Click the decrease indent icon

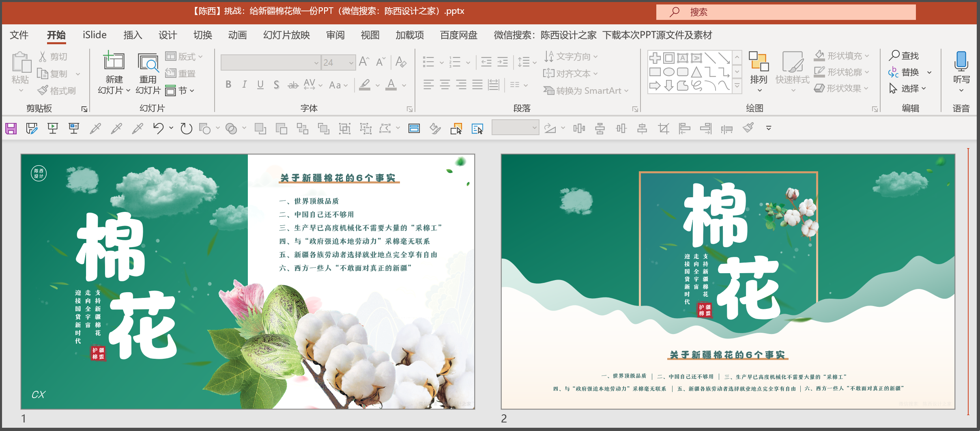[486, 62]
